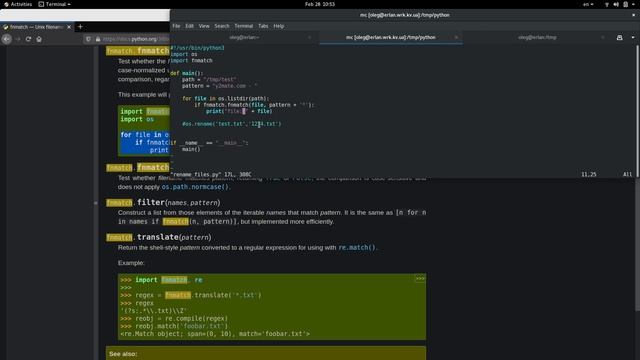Open a new browser tab with plus button
The image size is (640, 360).
(x=80, y=27)
